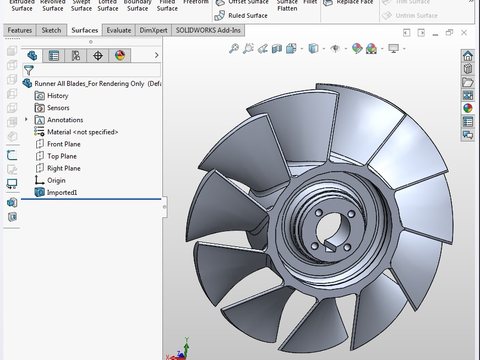Open the SOLIDWORKS Add-Ins tab

[x=208, y=30]
